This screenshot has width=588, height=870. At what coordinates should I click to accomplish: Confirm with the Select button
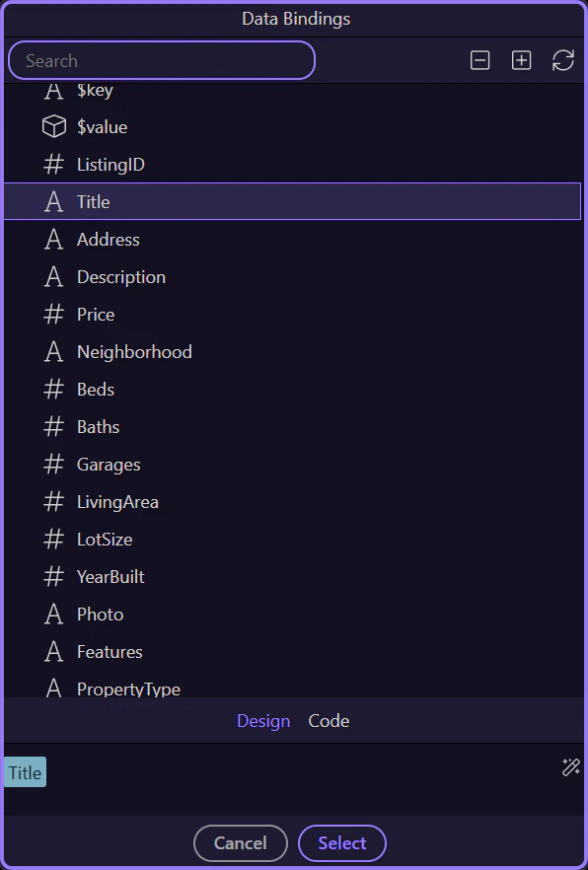[x=341, y=843]
